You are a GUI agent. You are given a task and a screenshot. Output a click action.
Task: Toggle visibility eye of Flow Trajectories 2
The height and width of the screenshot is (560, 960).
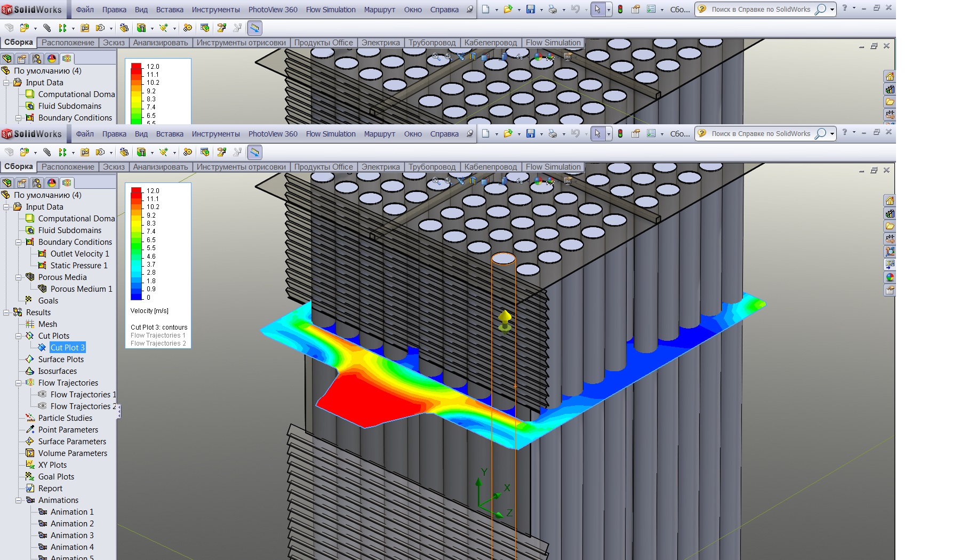(42, 406)
